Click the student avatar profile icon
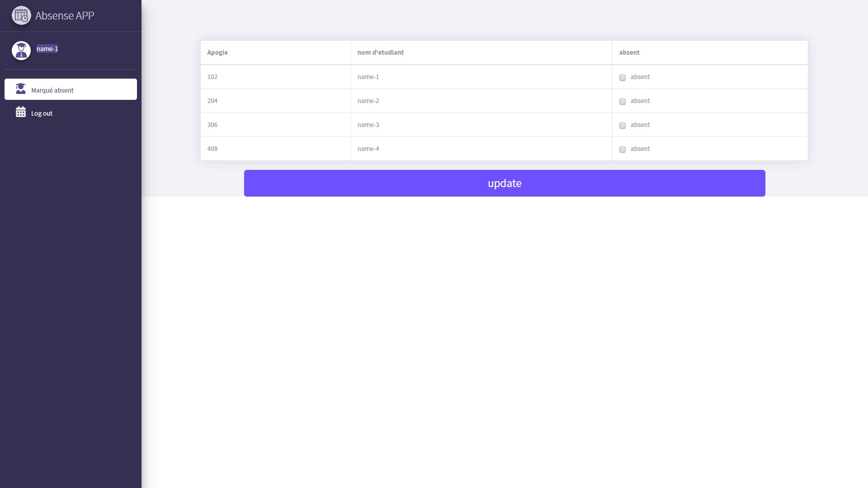The height and width of the screenshot is (488, 868). [x=21, y=51]
